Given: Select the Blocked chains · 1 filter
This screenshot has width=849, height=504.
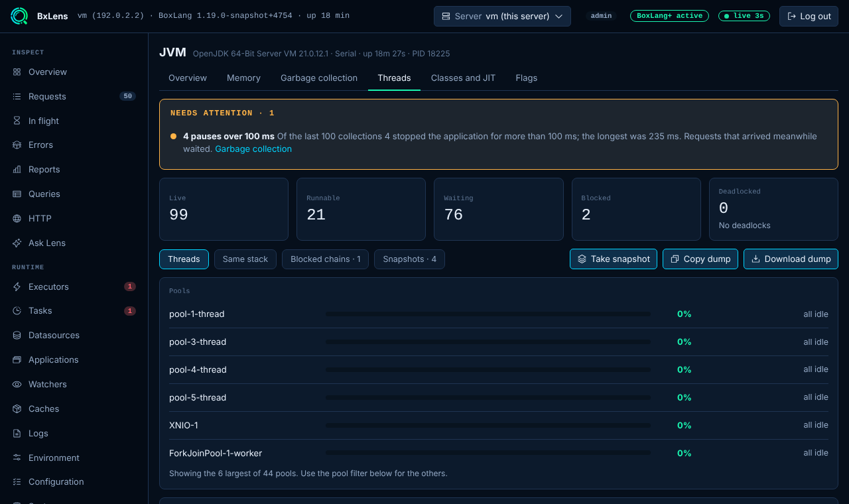Looking at the screenshot, I should point(326,259).
